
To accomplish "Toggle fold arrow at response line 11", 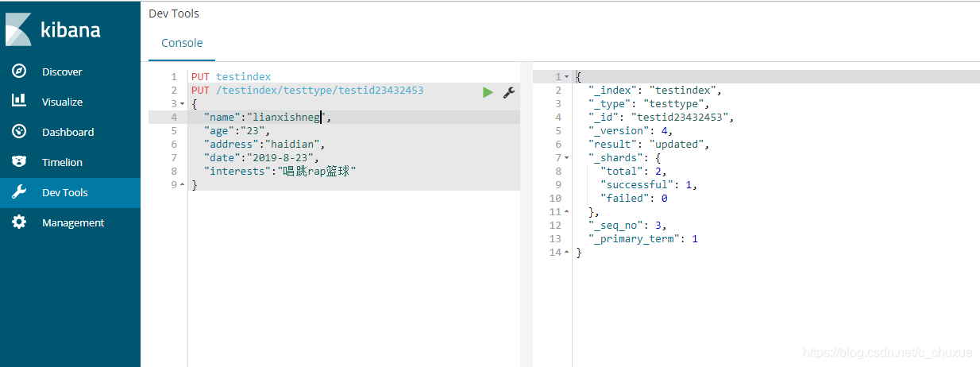I will [x=566, y=212].
